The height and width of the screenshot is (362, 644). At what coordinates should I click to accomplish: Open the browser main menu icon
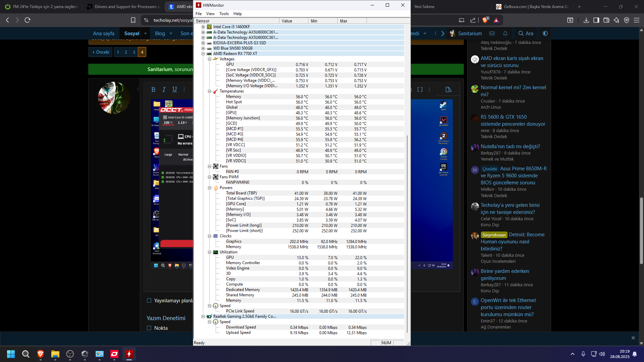coord(637,20)
